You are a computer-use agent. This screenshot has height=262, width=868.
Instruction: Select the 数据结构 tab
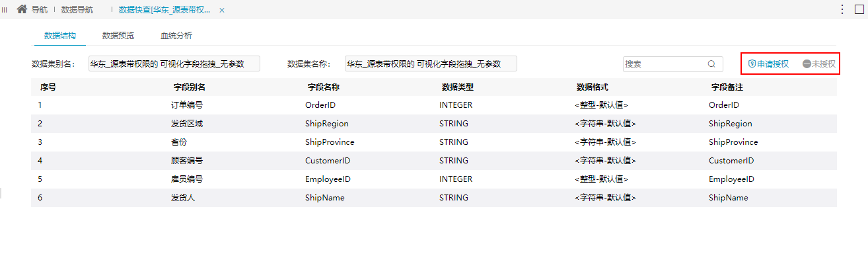[60, 36]
